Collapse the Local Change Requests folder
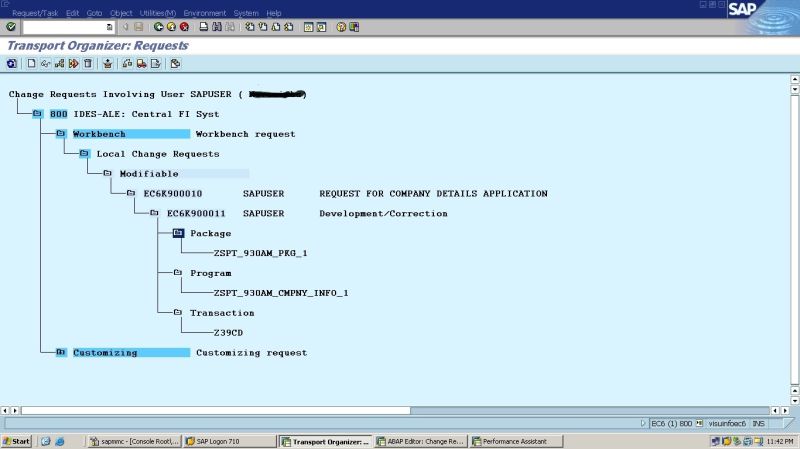The height and width of the screenshot is (449, 800). (84, 154)
